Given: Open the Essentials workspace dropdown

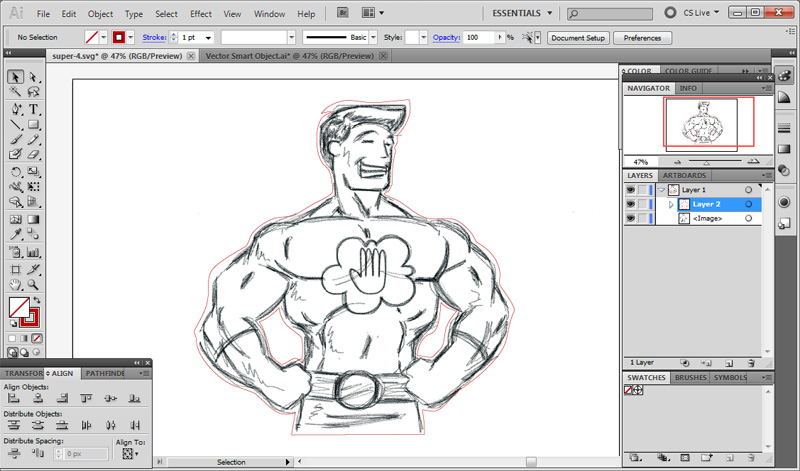Looking at the screenshot, I should pyautogui.click(x=550, y=14).
